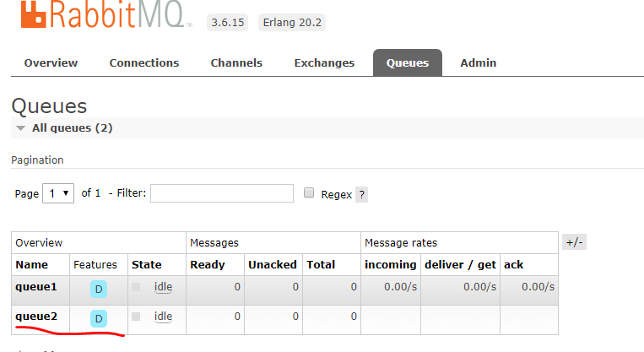Click the +/- column selector button
This screenshot has height=352, width=644.
574,242
